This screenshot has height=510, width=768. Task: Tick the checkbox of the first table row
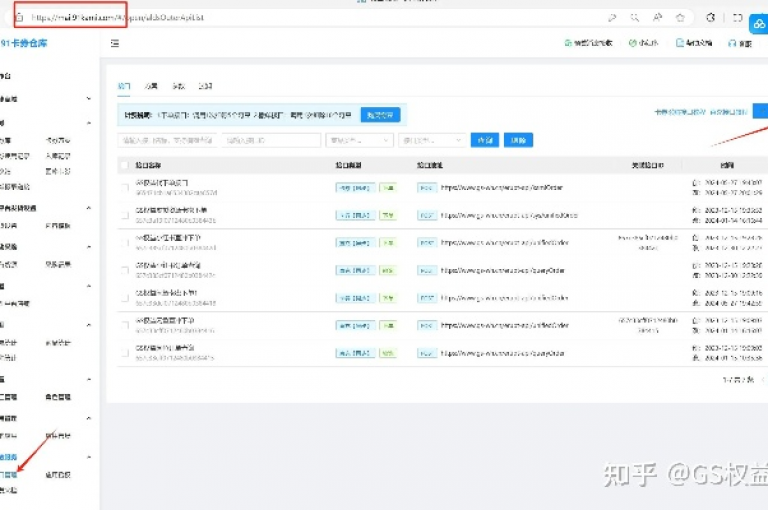[x=125, y=188]
